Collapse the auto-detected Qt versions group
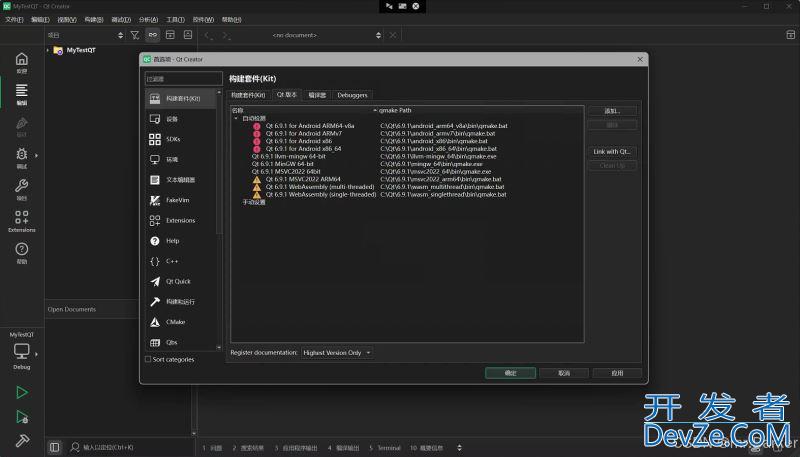The width and height of the screenshot is (800, 457). click(236, 118)
